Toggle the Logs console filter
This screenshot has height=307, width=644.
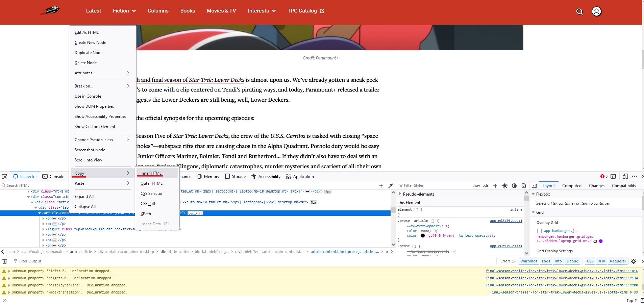coord(546,261)
